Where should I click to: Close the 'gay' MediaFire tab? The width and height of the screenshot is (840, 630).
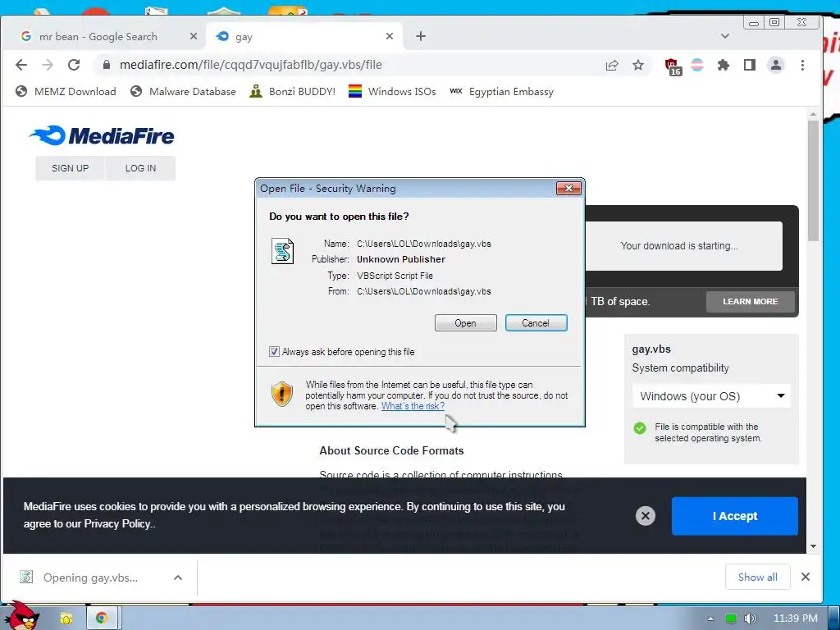pos(390,36)
